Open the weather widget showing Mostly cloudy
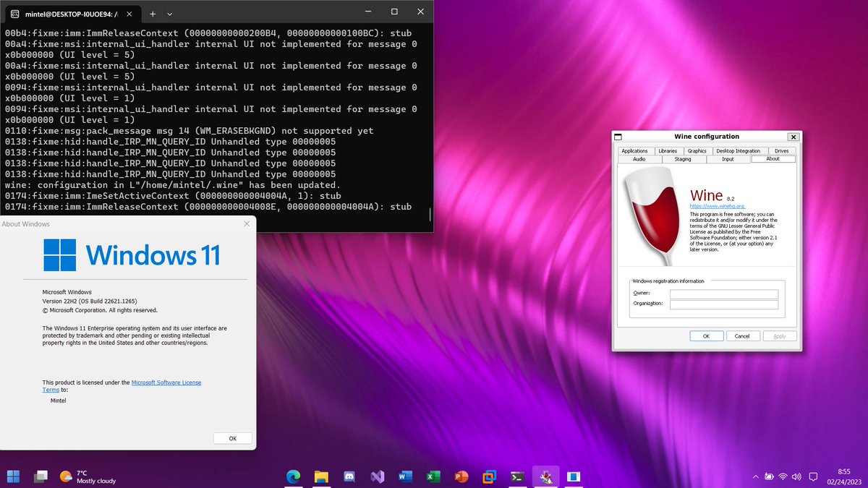868x488 pixels. pos(88,476)
